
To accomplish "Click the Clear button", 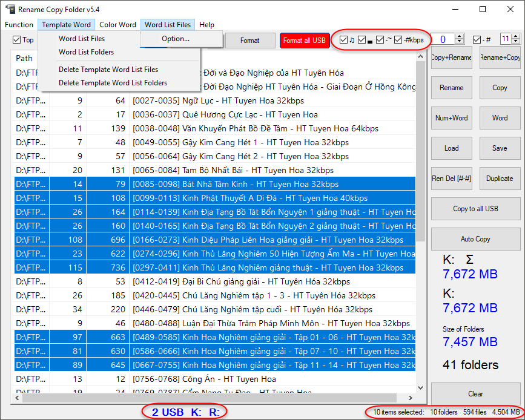I will click(475, 394).
